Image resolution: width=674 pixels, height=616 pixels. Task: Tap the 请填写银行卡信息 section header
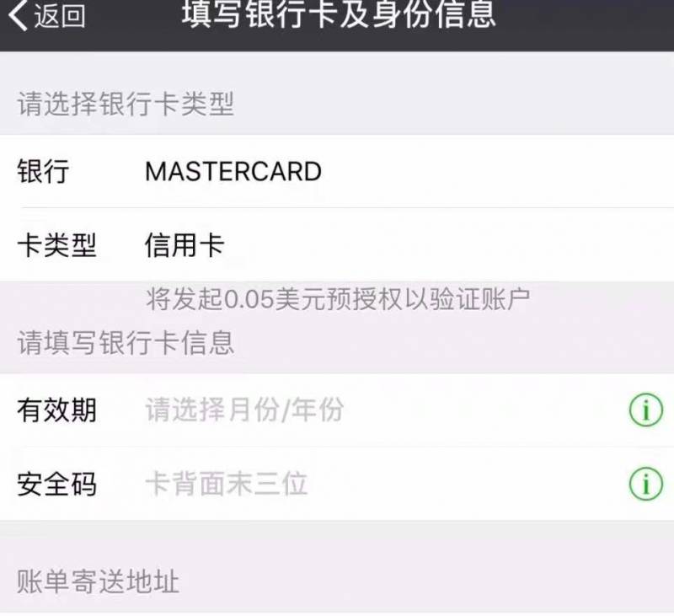126,343
